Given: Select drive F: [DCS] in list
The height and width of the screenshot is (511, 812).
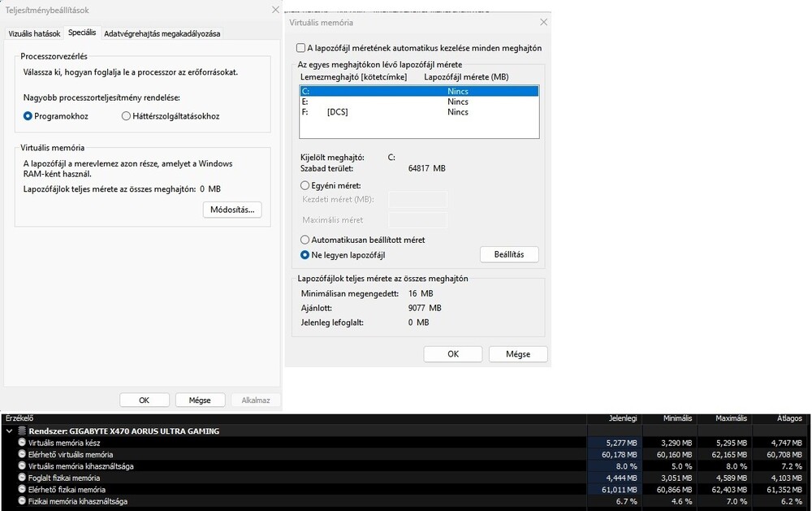Looking at the screenshot, I should coord(419,112).
